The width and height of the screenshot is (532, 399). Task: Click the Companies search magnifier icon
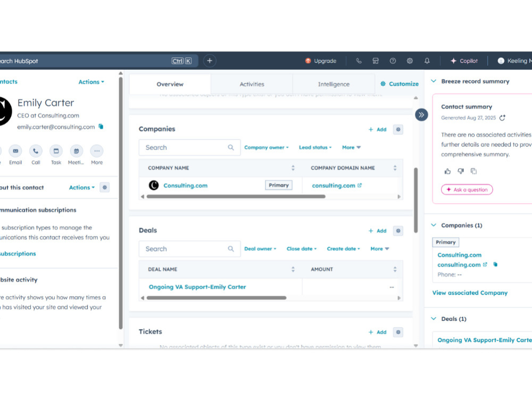(231, 147)
